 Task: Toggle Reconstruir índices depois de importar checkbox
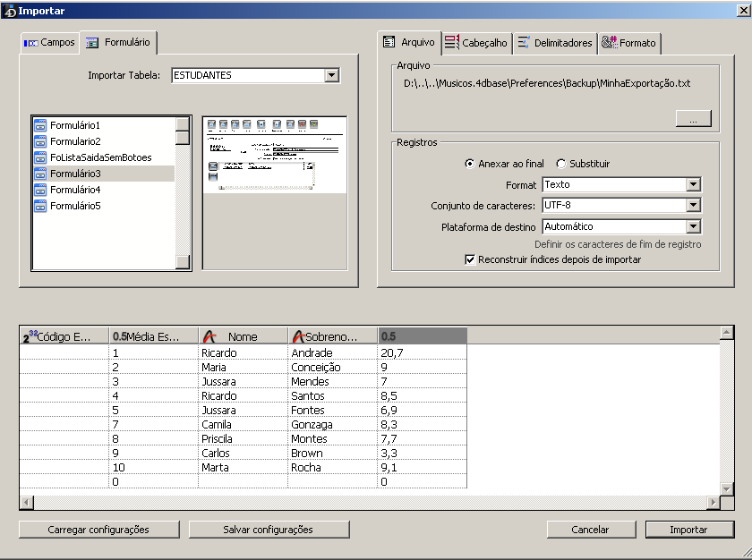(x=470, y=259)
